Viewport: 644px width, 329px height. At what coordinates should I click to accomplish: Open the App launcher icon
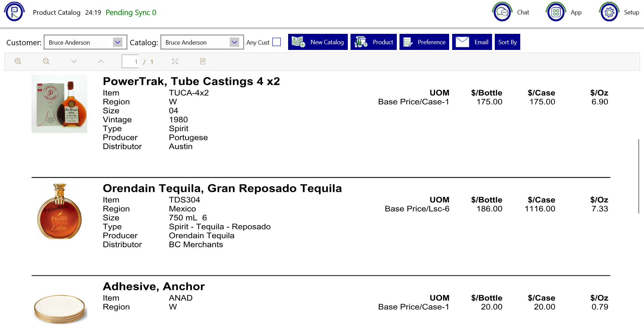pyautogui.click(x=556, y=12)
